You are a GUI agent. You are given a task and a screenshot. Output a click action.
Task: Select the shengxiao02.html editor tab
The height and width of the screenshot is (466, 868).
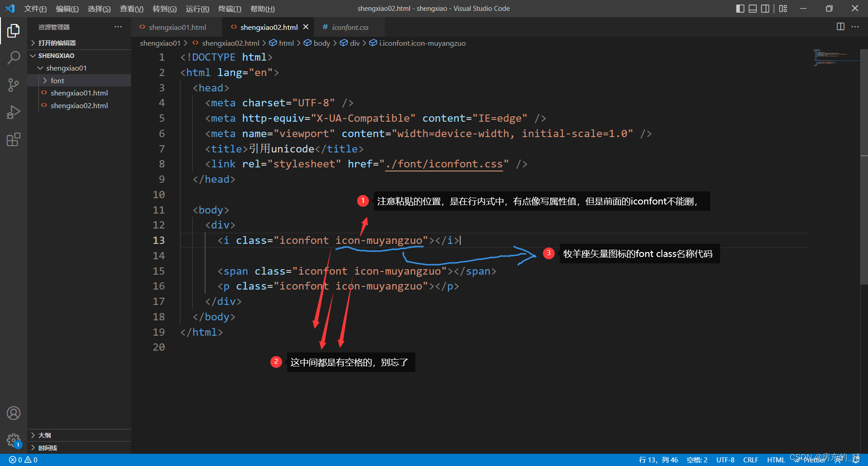[269, 27]
